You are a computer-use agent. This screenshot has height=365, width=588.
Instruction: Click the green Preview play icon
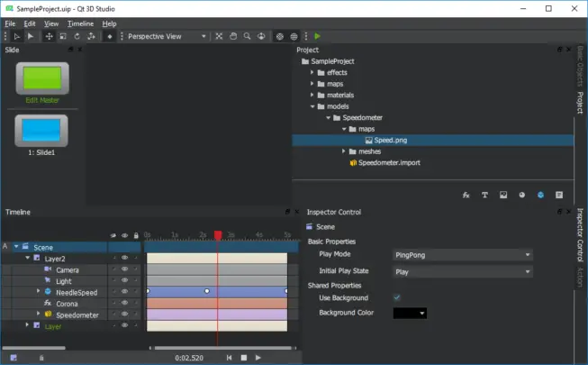pyautogui.click(x=318, y=36)
